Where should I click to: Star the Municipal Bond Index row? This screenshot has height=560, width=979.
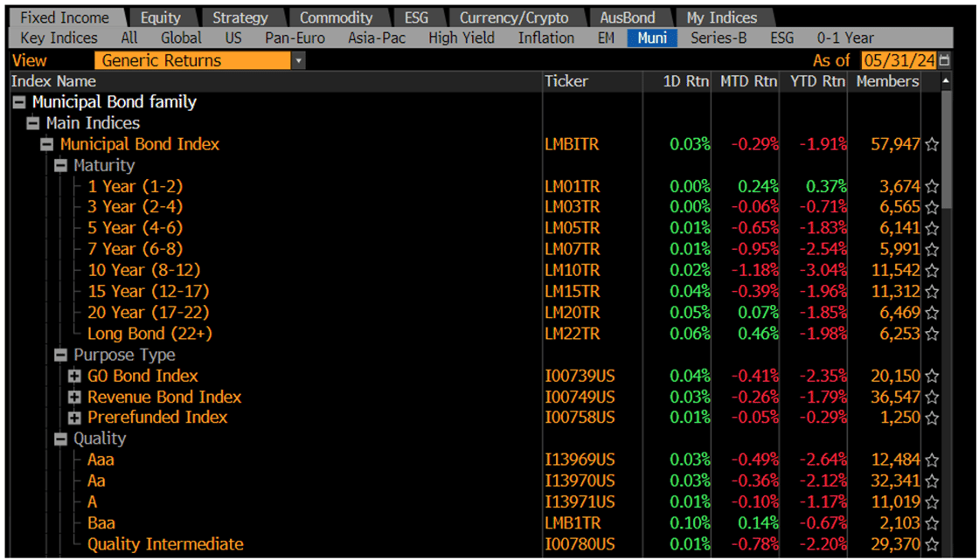[931, 144]
